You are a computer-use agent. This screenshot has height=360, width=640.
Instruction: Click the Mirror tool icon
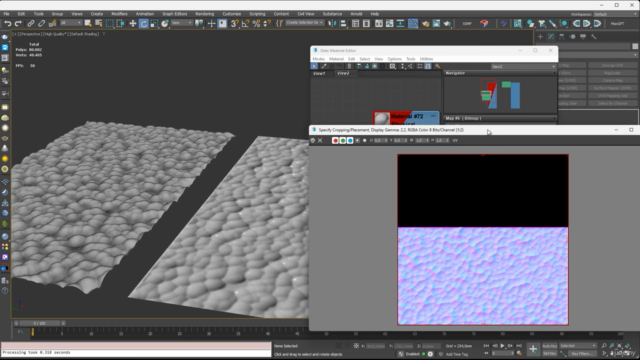pos(332,24)
